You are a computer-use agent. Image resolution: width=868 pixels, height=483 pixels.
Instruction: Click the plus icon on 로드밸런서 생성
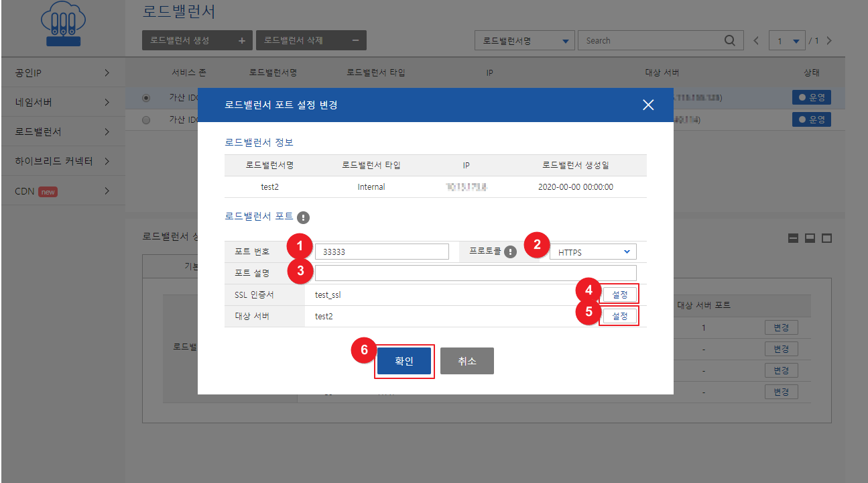pos(242,40)
